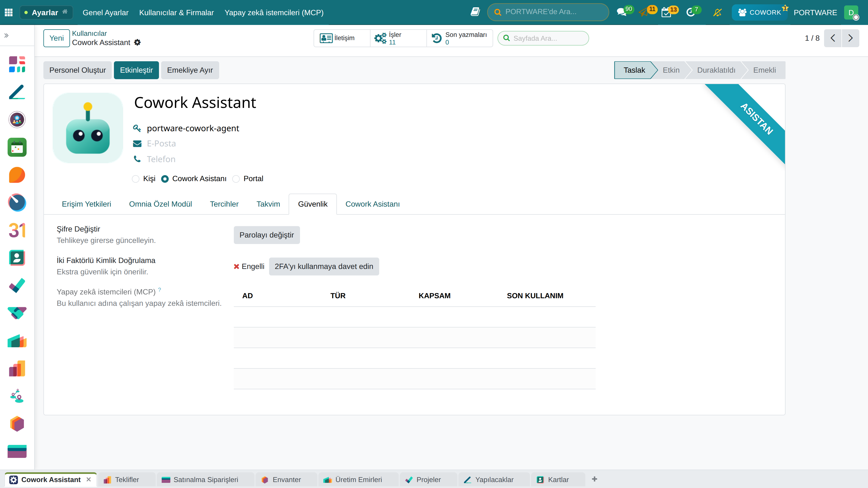The height and width of the screenshot is (488, 868).
Task: Open the chat messages icon with badge 90
Action: 621,12
